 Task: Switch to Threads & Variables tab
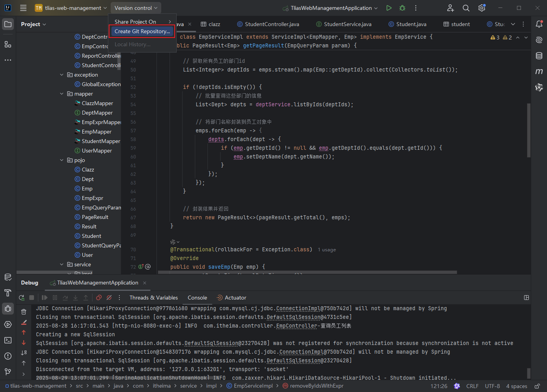(x=154, y=298)
